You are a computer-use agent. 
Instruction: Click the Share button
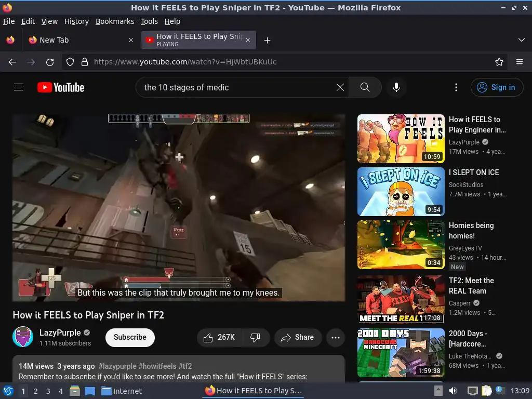coord(297,337)
